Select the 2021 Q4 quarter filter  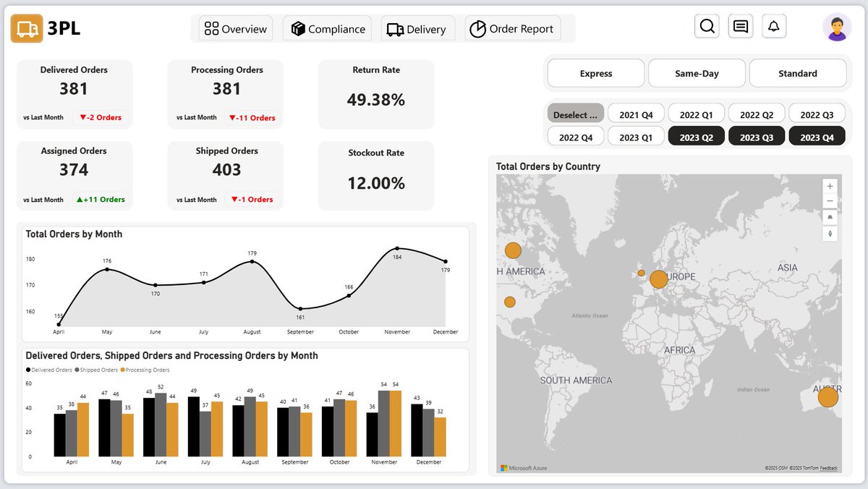point(636,114)
